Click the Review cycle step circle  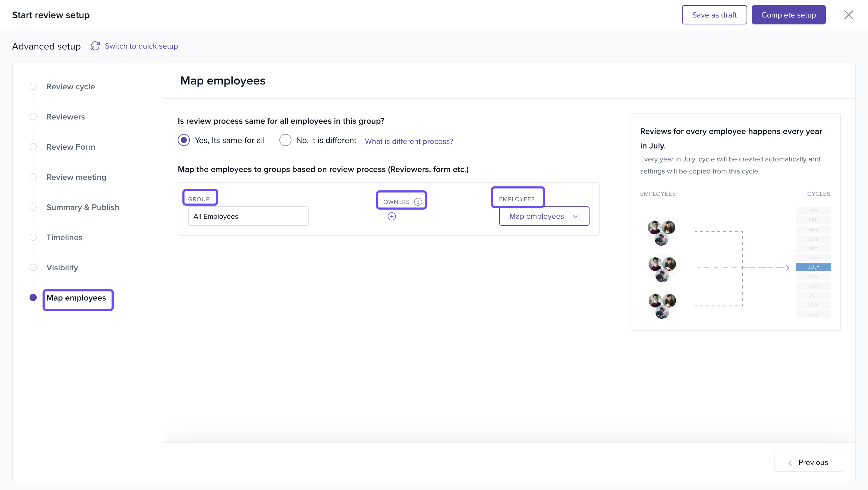coord(33,87)
